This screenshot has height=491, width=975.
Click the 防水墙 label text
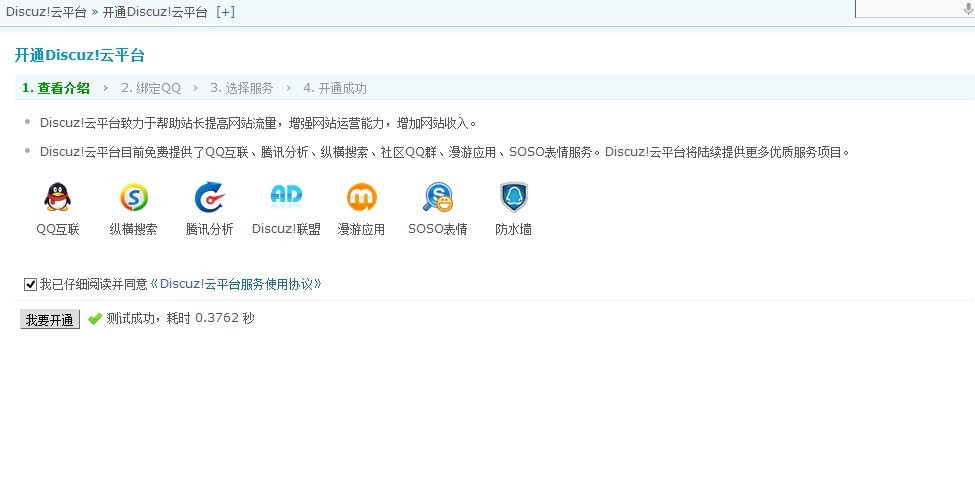[x=514, y=229]
